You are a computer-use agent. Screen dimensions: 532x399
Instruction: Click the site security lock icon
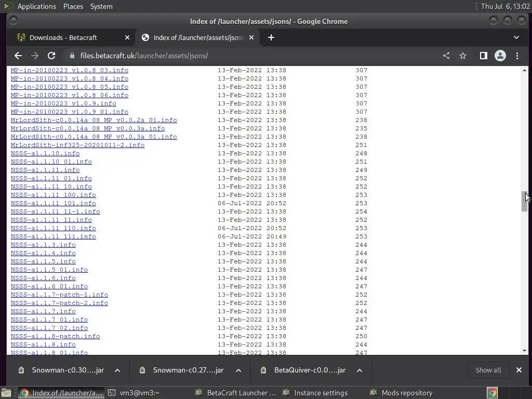coord(72,56)
